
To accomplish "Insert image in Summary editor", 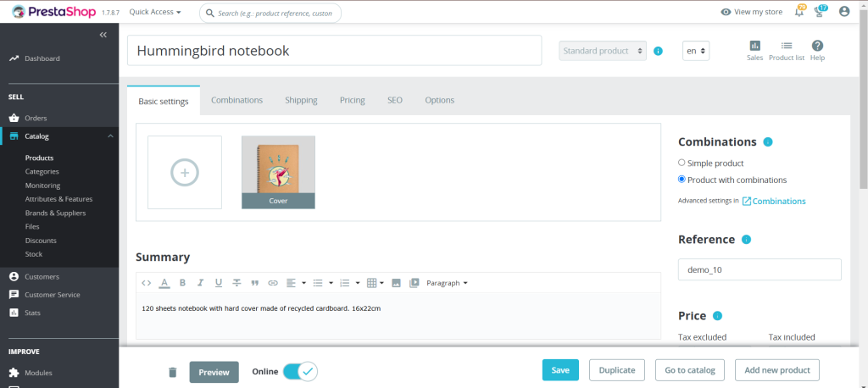I will (396, 283).
